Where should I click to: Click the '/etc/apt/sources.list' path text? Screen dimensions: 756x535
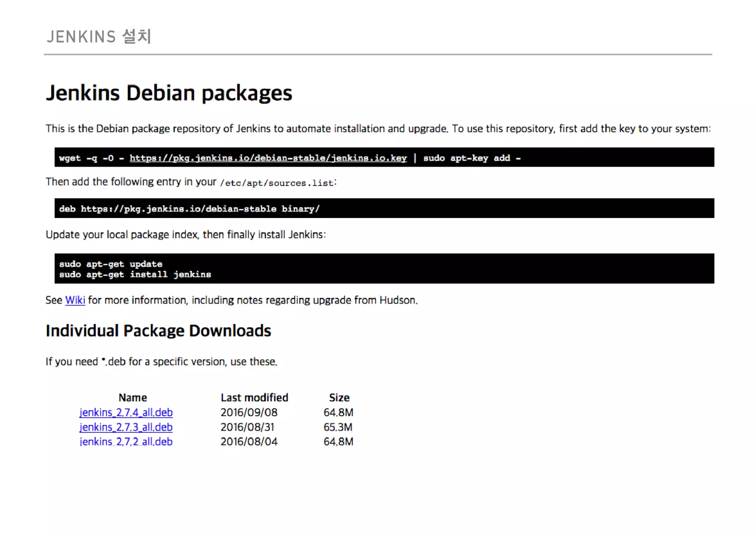coord(277,183)
